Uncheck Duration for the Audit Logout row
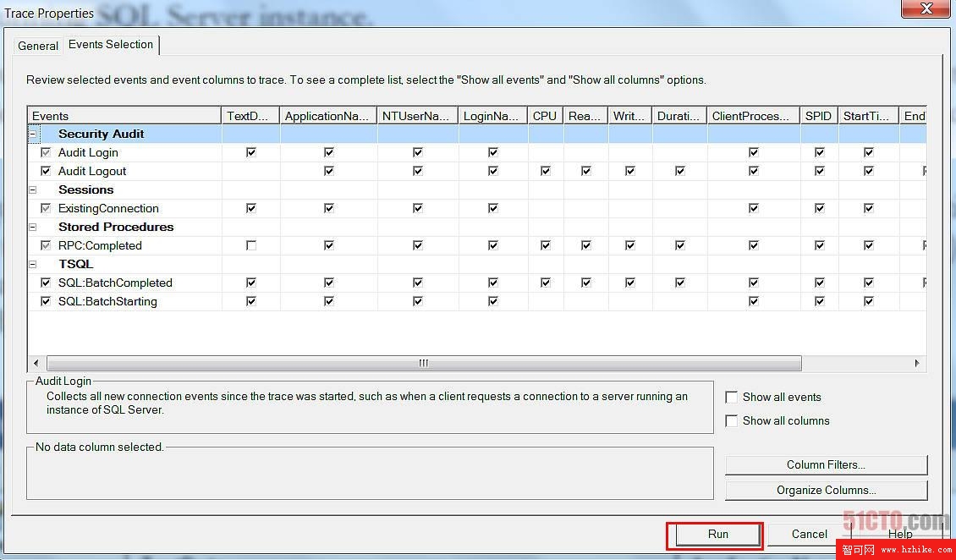The height and width of the screenshot is (560, 956). click(x=680, y=171)
